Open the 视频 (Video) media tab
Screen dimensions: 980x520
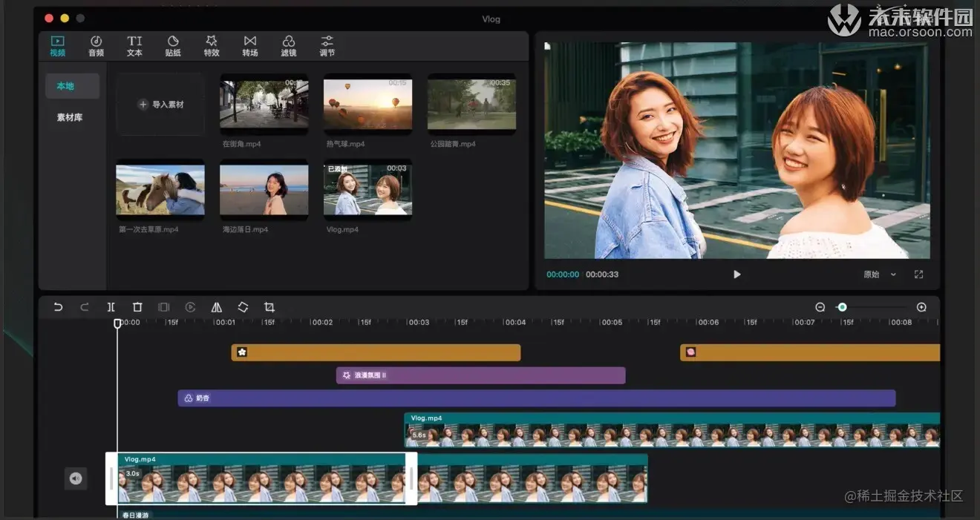coord(57,46)
